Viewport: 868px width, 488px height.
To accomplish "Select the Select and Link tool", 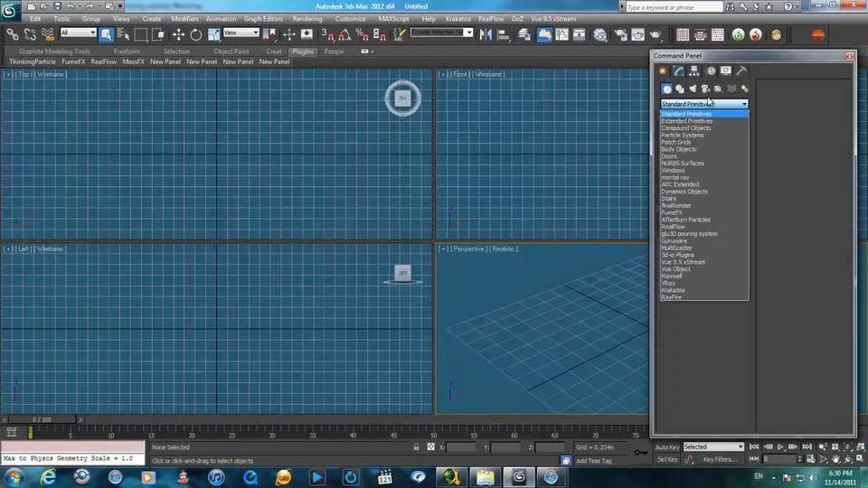I will point(12,35).
